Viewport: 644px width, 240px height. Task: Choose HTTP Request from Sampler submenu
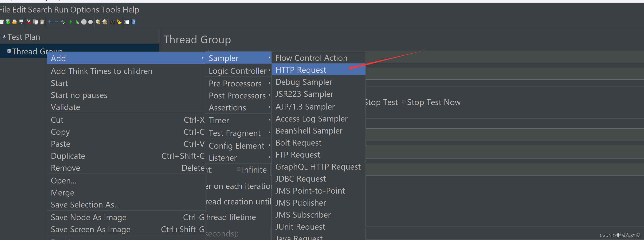tap(301, 70)
